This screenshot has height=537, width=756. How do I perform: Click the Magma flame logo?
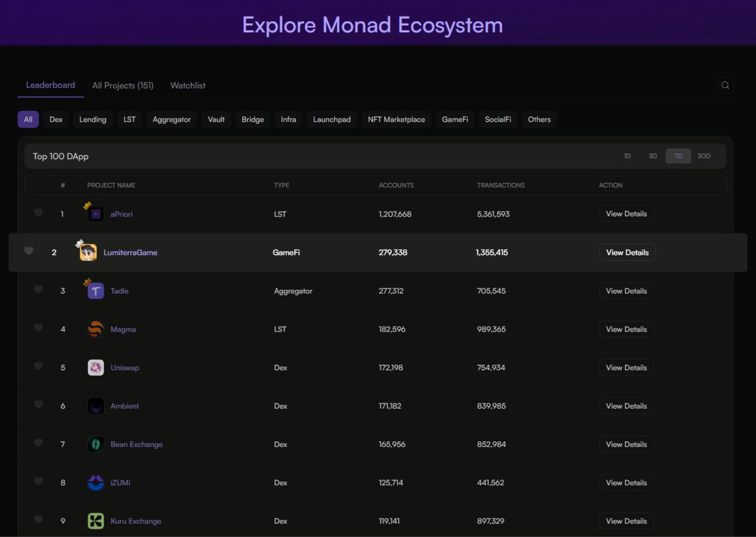(x=95, y=329)
